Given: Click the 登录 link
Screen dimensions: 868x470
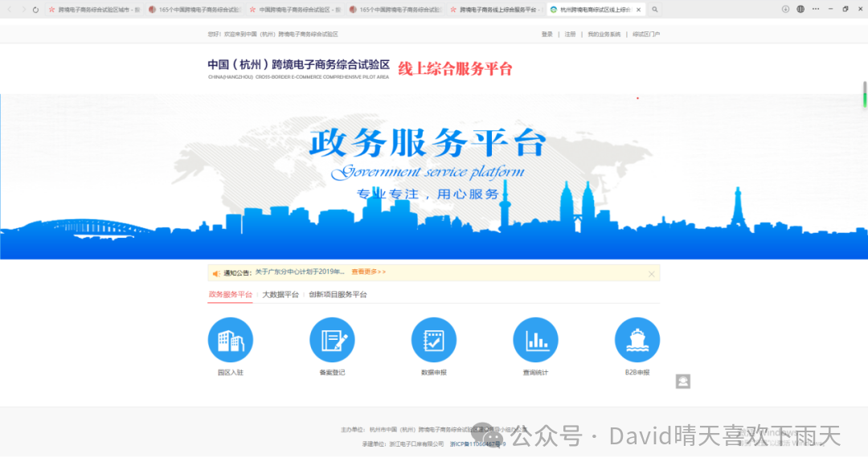Looking at the screenshot, I should tap(547, 35).
